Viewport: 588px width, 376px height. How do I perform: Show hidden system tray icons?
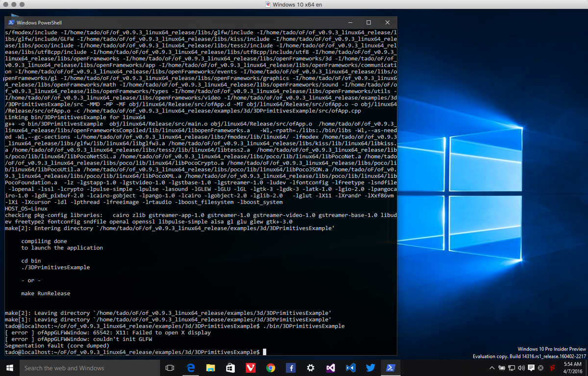tap(492, 368)
